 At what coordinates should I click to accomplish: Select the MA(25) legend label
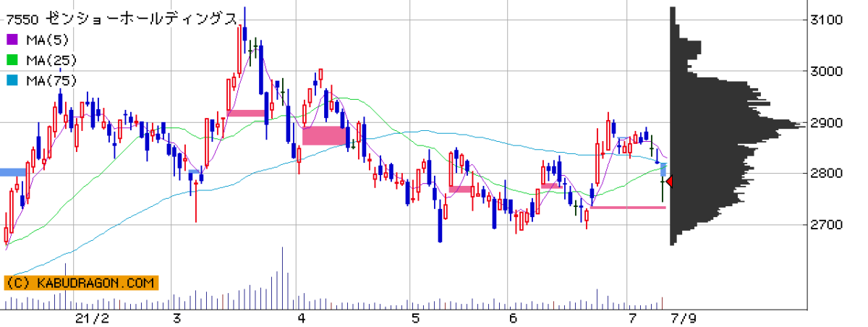51,60
